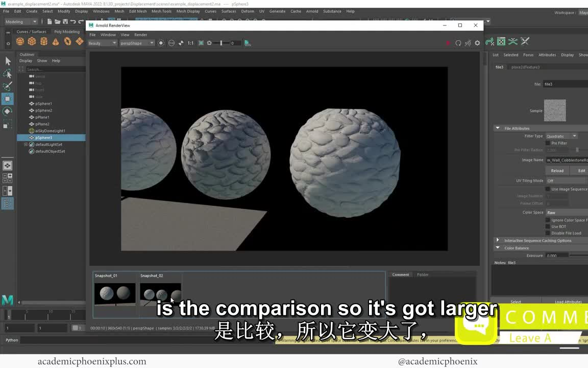
Task: Open the Snapshot_02 thumbnail
Action: (x=160, y=294)
